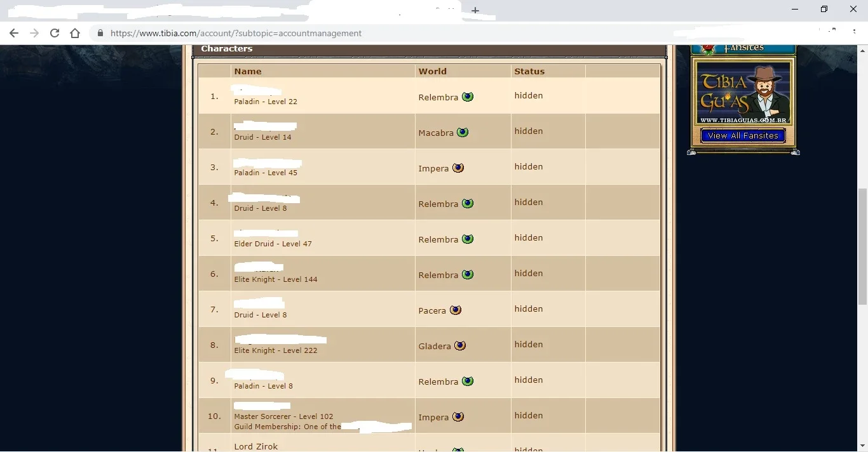Select Paladin - Level 8 text in row 9
Viewport: 868px width, 452px height.
click(263, 386)
